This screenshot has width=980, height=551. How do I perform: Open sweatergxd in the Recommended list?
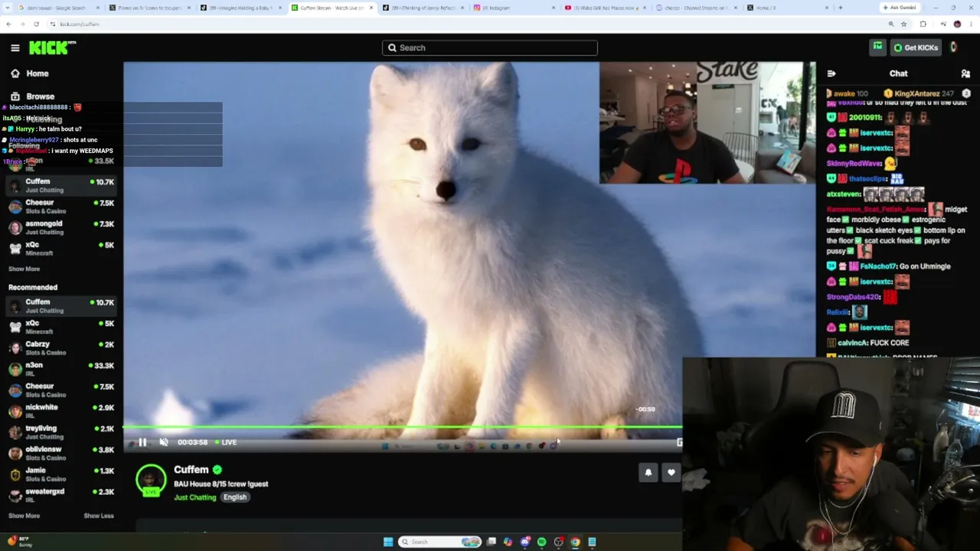pyautogui.click(x=61, y=495)
